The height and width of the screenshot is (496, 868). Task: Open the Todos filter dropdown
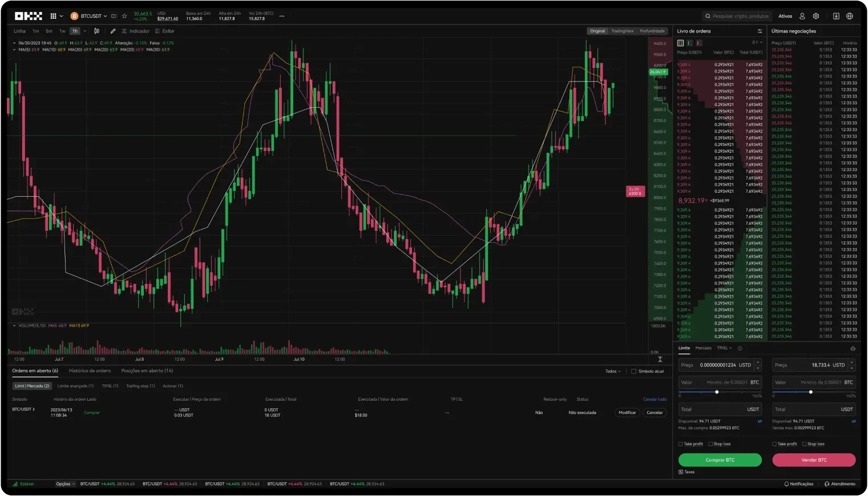(x=613, y=371)
